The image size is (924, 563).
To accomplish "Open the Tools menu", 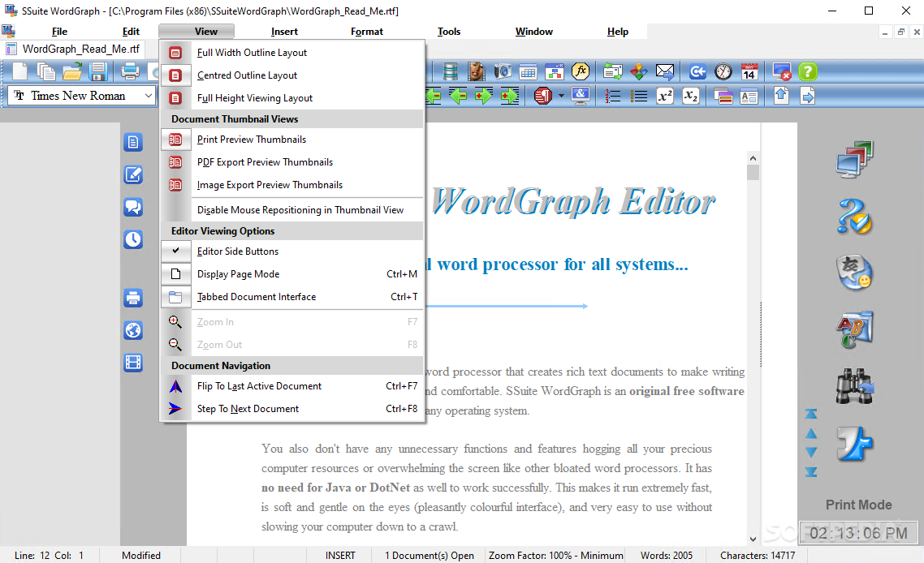I will (x=449, y=32).
